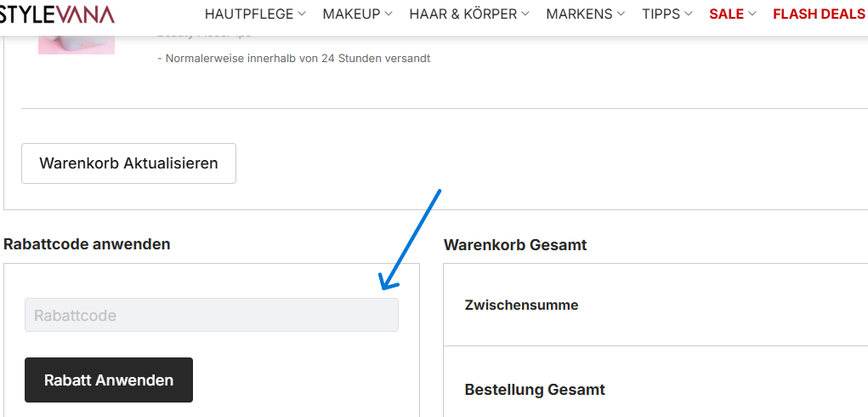Click the Zwischensumme row
Viewport: 868px width, 417px height.
pyautogui.click(x=655, y=306)
